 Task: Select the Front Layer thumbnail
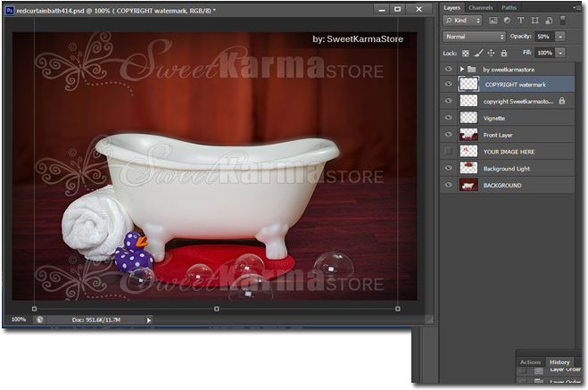(468, 135)
